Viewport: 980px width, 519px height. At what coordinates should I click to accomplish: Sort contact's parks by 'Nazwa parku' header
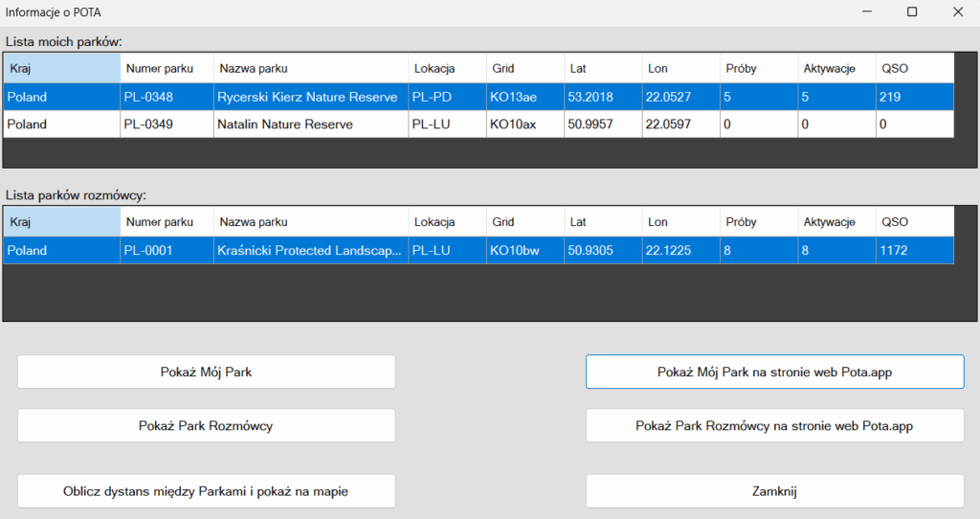[x=310, y=222]
